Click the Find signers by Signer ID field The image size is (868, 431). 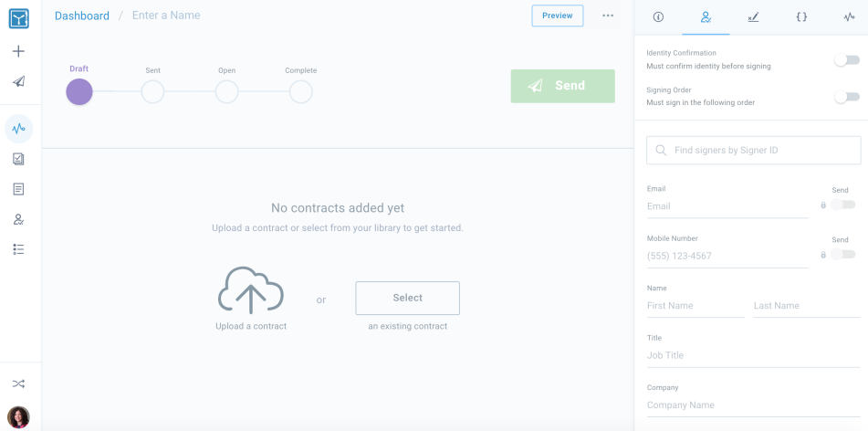point(753,150)
